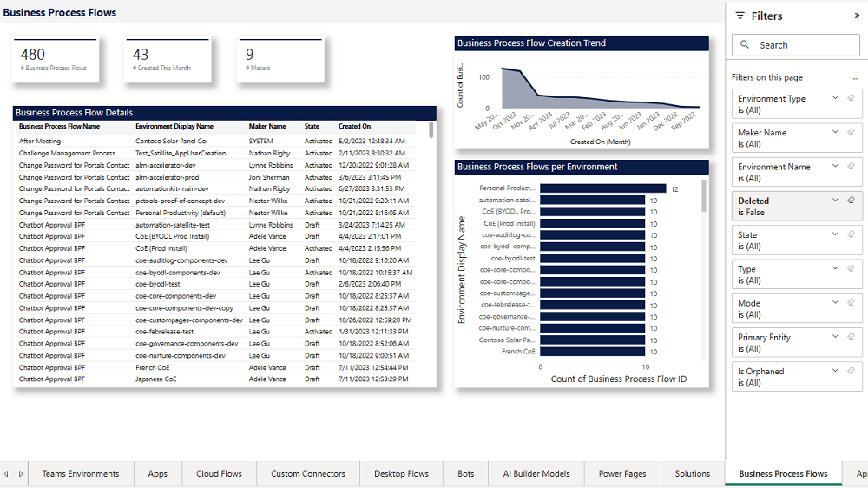Select the 480 Business Process Flows card
Image resolution: width=868 pixels, height=488 pixels.
click(x=55, y=61)
